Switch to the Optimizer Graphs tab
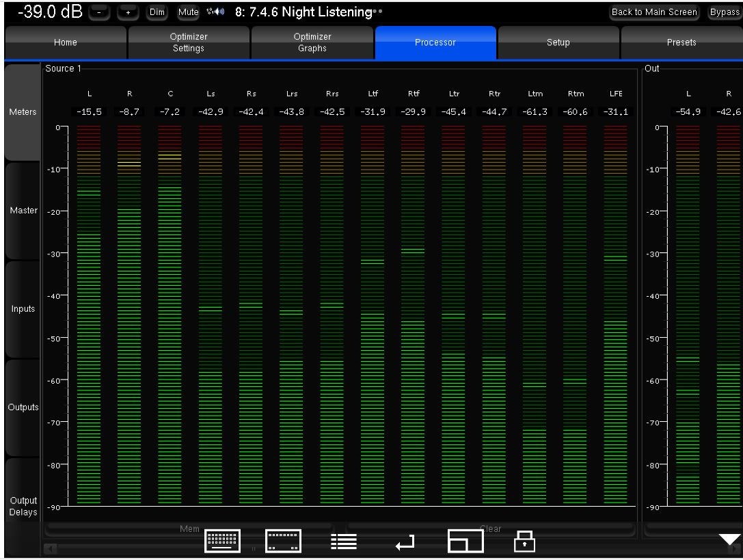 pos(312,42)
